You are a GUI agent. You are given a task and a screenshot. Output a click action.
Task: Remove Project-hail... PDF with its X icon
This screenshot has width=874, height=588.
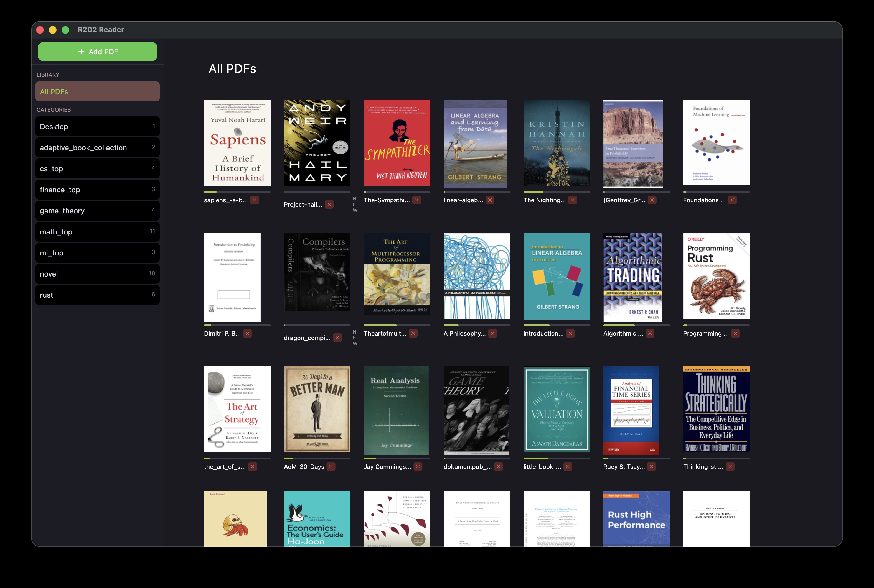(329, 204)
